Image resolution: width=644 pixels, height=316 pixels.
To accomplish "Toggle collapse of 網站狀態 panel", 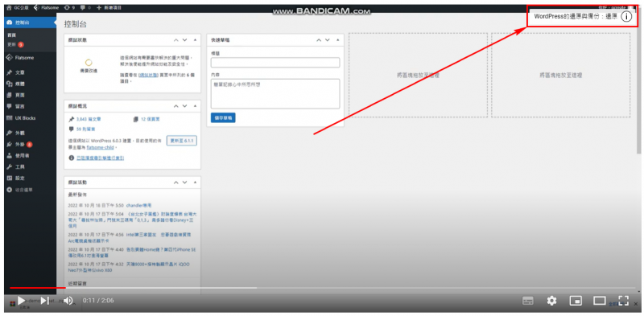I will 195,40.
